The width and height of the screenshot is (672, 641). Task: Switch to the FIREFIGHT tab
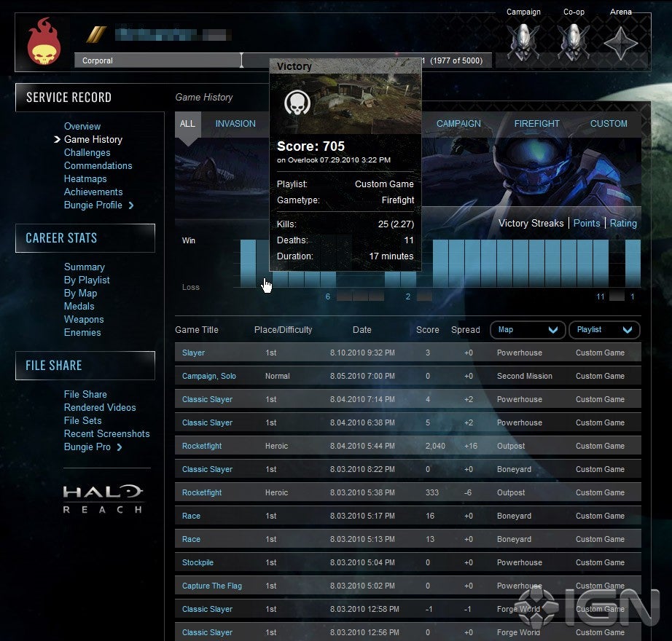pyautogui.click(x=536, y=124)
